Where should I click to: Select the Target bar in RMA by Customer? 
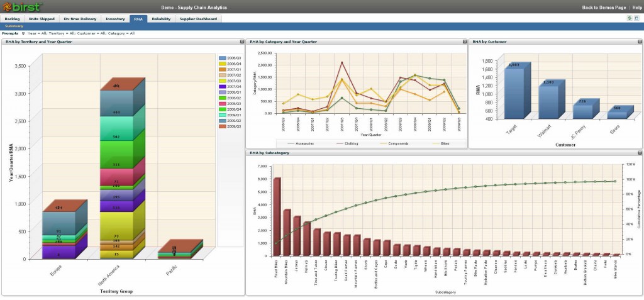[513, 91]
